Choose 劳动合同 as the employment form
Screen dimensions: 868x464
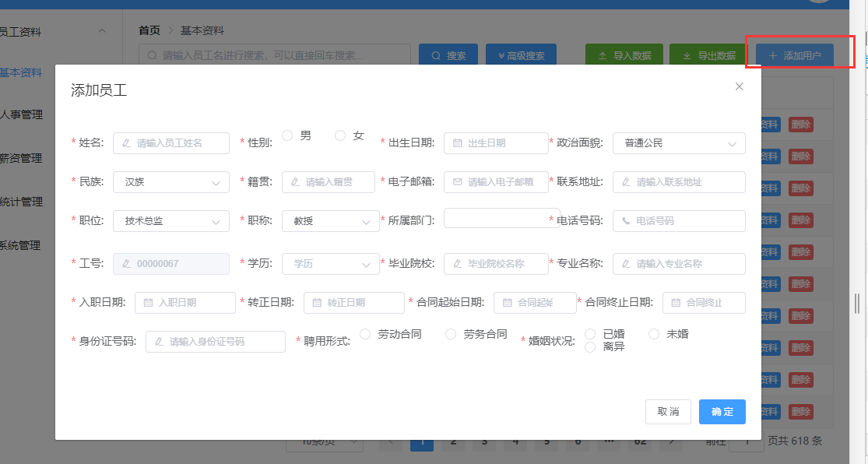tap(365, 333)
